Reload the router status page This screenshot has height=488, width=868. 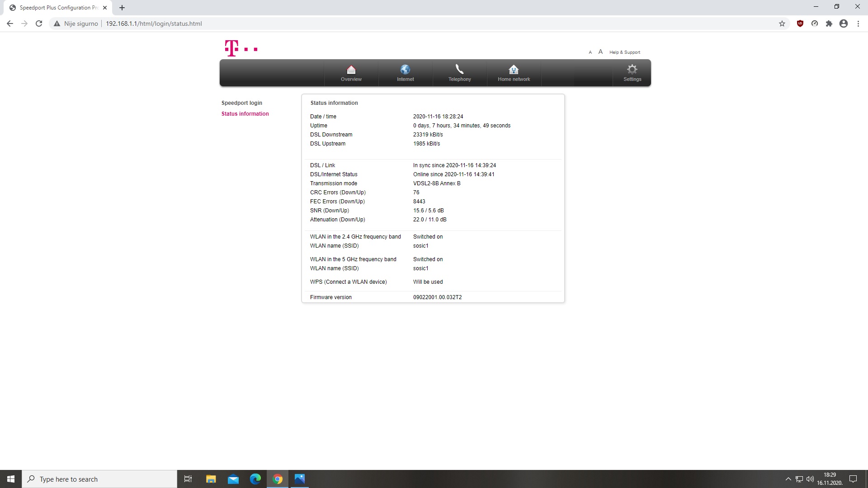(x=39, y=23)
